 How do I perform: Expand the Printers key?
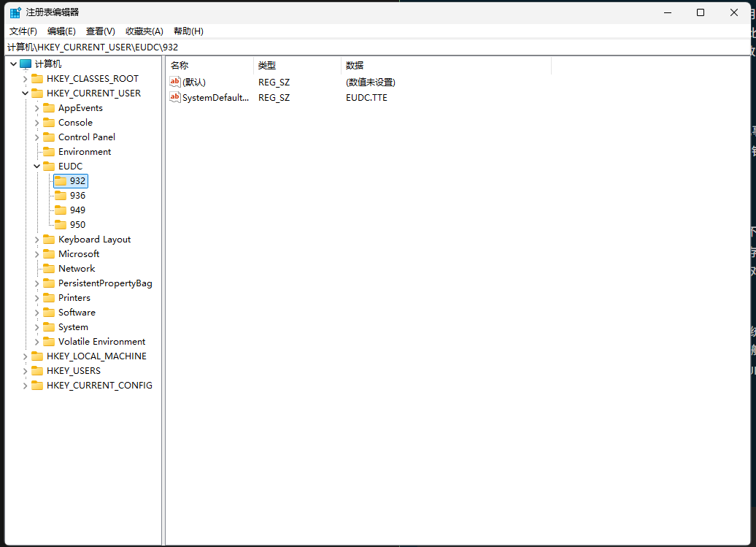tap(36, 298)
